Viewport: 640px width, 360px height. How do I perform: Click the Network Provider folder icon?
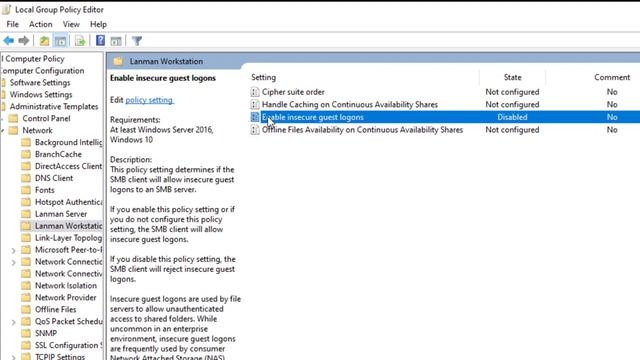pos(26,298)
